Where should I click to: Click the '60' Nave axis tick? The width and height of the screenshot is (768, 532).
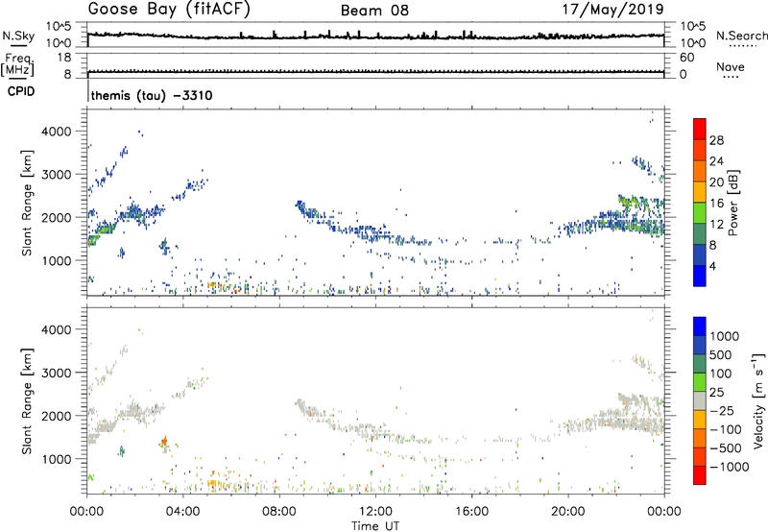coord(686,58)
